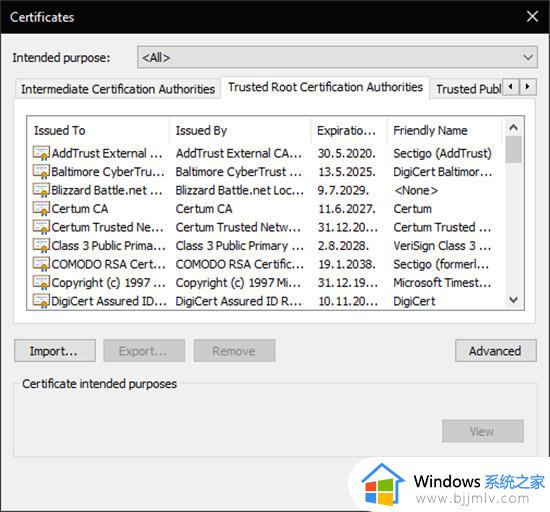Select Trusted Root Certification Authorities tab

pyautogui.click(x=325, y=87)
